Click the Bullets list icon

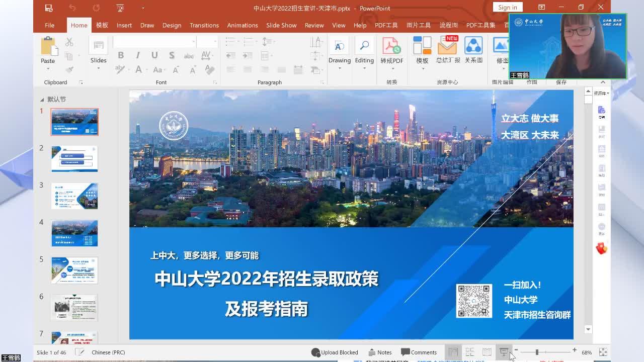point(230,42)
